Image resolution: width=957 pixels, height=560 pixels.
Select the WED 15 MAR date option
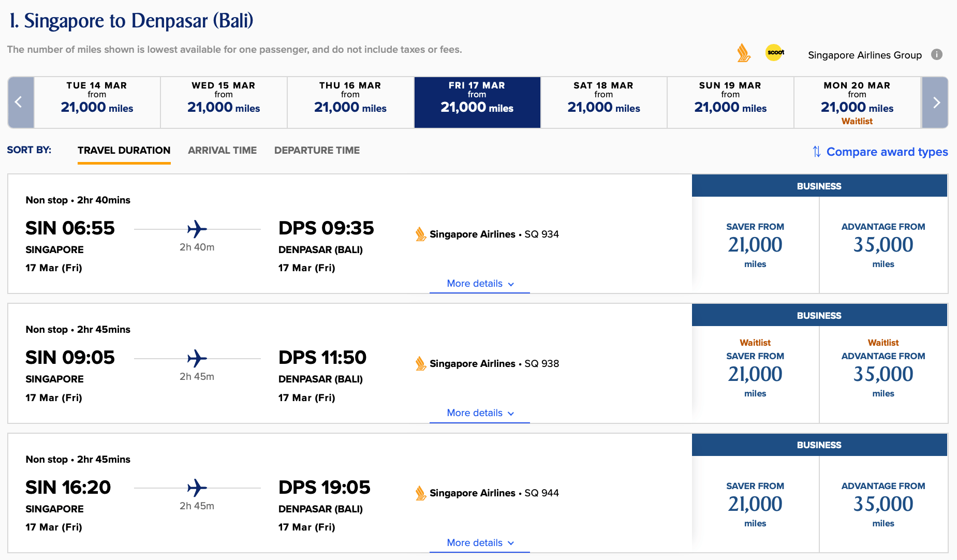[x=223, y=102]
